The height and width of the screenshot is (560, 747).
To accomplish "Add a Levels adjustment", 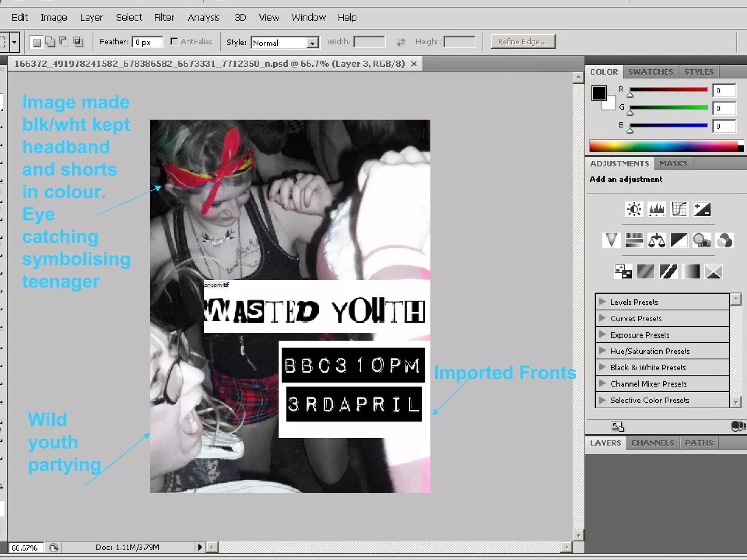I will pos(657,209).
